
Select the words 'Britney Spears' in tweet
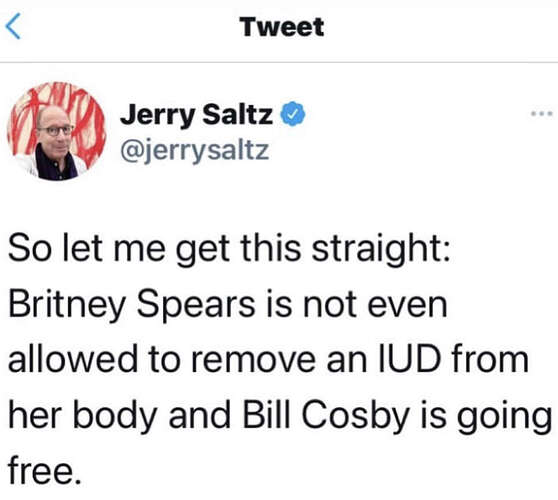pyautogui.click(x=132, y=305)
